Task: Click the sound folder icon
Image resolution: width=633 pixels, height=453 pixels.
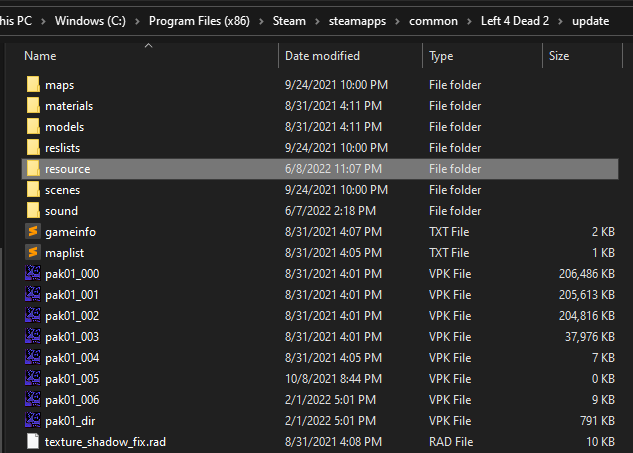Action: click(33, 211)
